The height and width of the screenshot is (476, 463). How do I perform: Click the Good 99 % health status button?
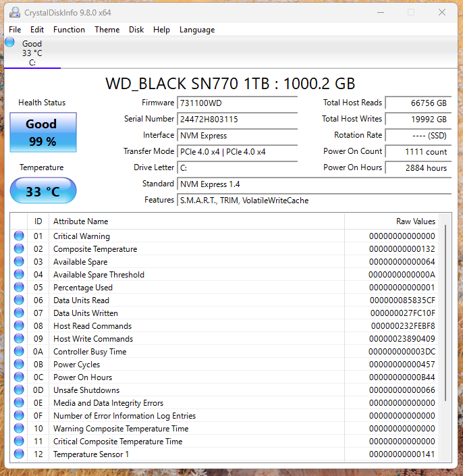[x=43, y=132]
